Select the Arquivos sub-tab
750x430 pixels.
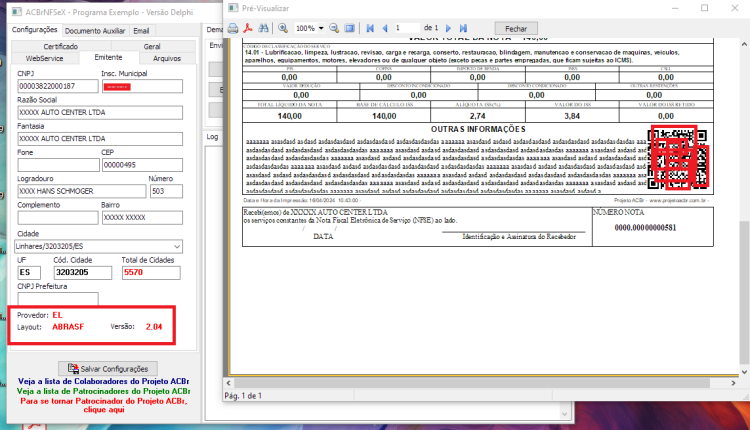[x=167, y=58]
